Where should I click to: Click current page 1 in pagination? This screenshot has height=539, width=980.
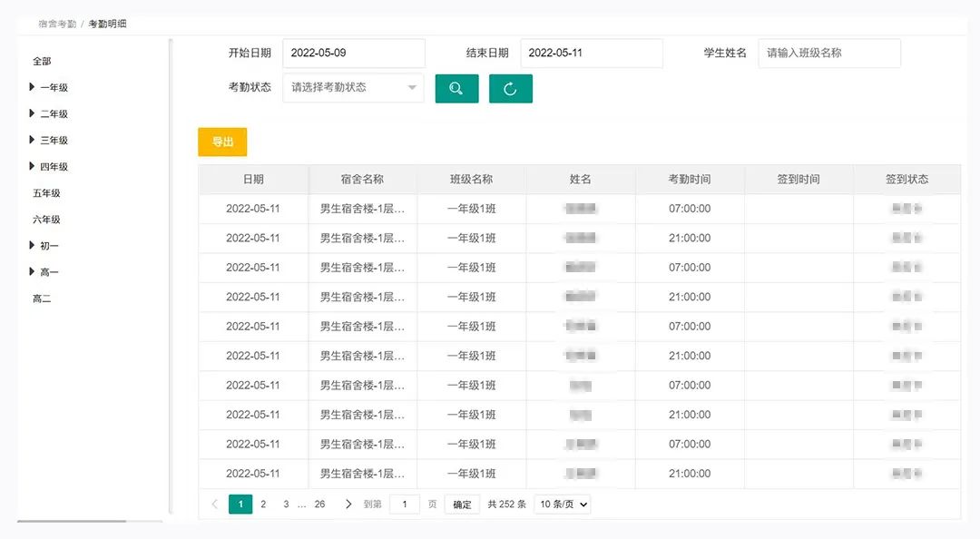[240, 504]
